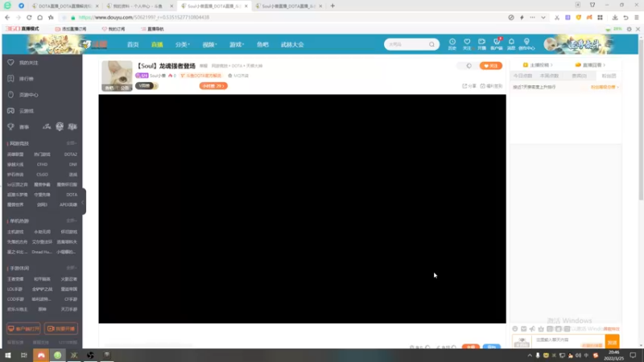Open 主播投稿 link in right panel
Screen dimensions: 644x362
(538, 65)
